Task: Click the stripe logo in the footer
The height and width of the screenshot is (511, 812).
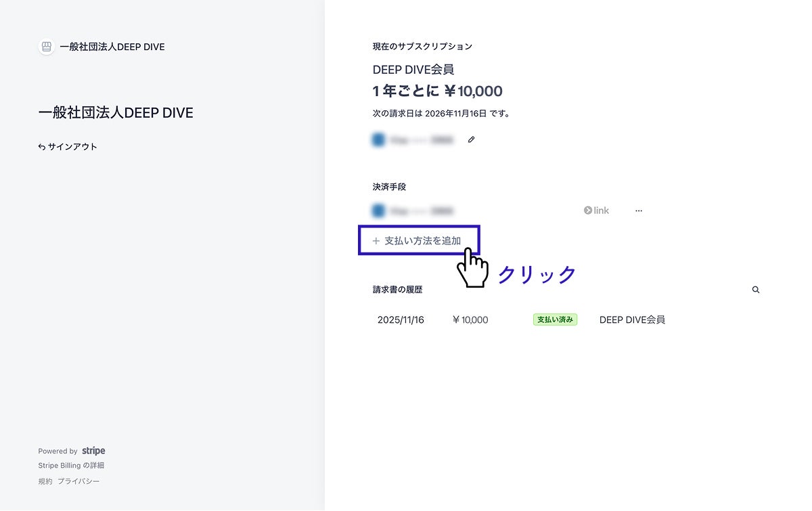Action: pyautogui.click(x=93, y=451)
